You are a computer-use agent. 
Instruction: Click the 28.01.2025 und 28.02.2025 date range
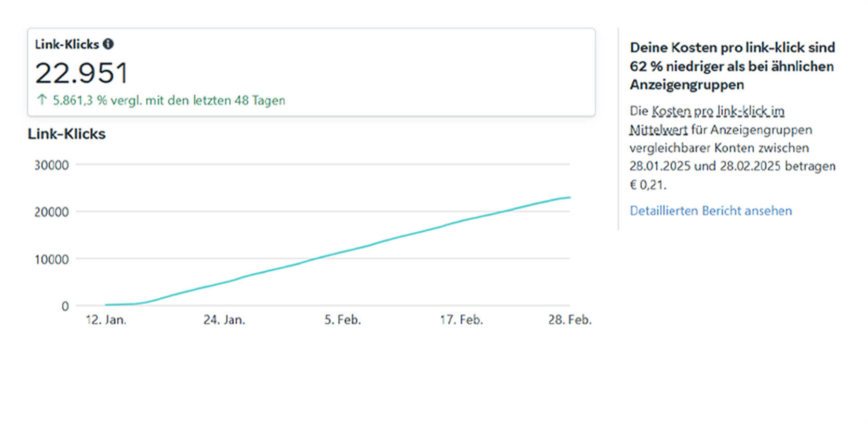(705, 166)
